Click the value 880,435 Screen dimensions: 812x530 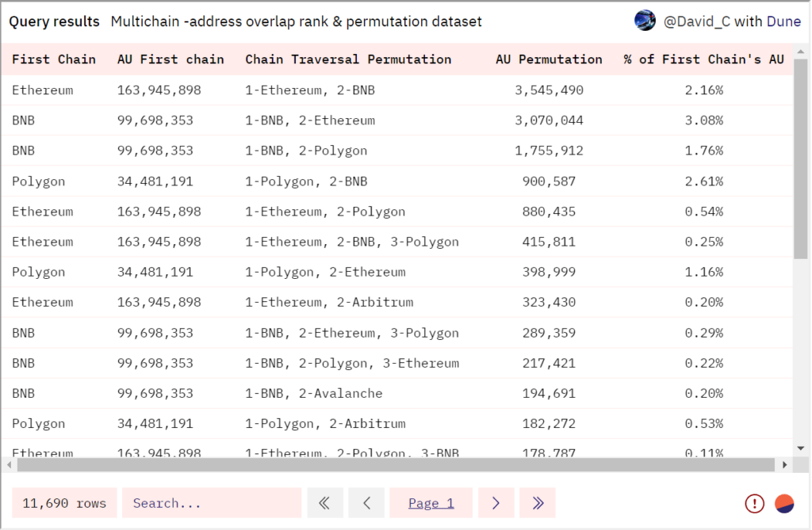pyautogui.click(x=549, y=212)
